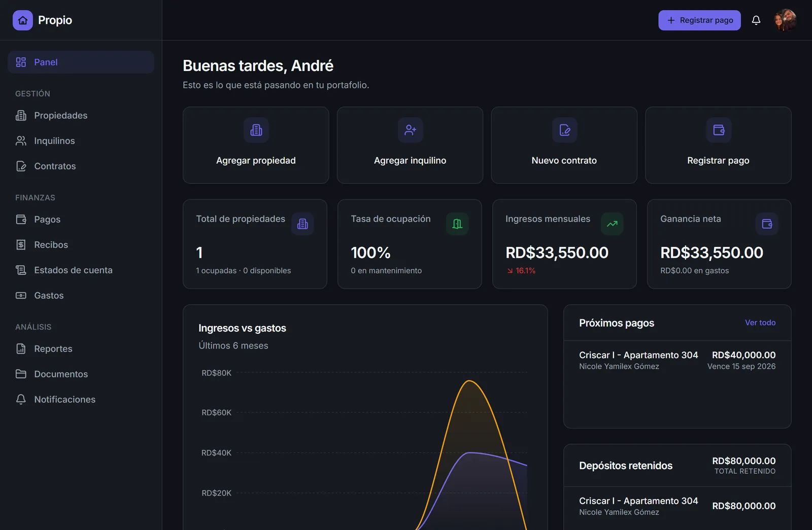Click the Ganancia neta RD$33,550.00 value
This screenshot has height=530, width=812.
712,253
